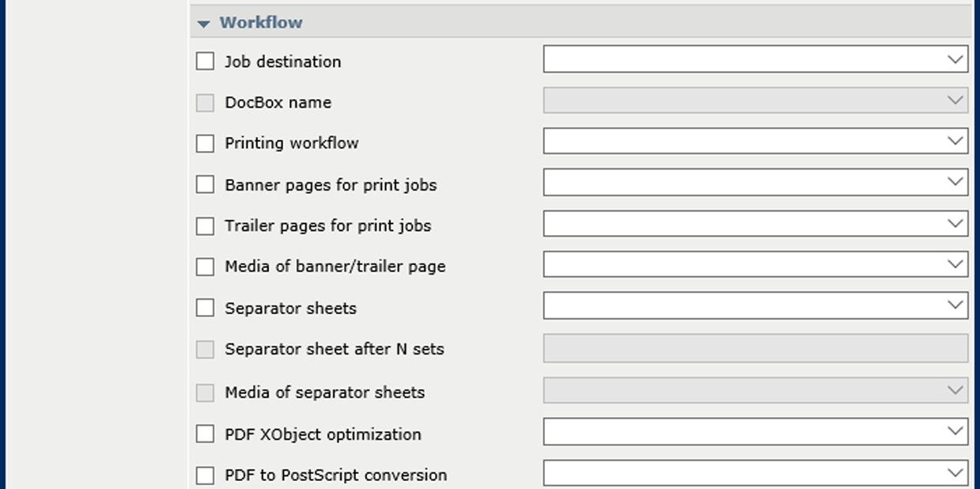Image resolution: width=980 pixels, height=489 pixels.
Task: Open Trailer pages for print jobs dropdown
Action: tap(755, 224)
